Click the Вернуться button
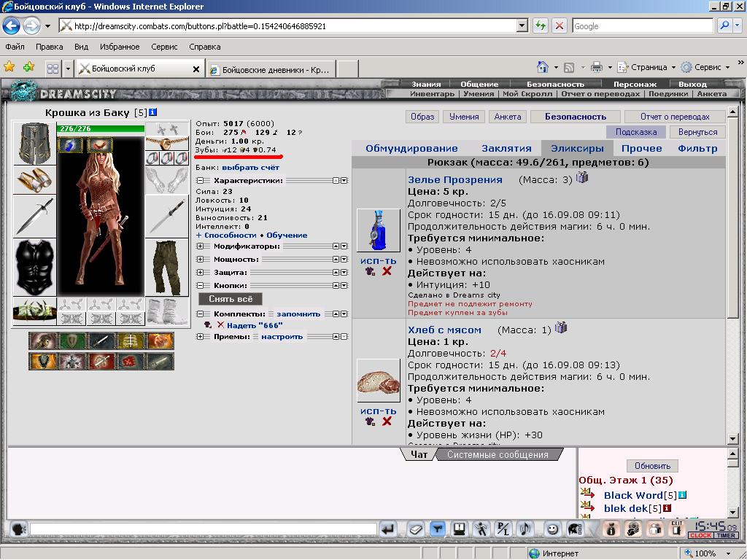The width and height of the screenshot is (747, 560). point(697,132)
